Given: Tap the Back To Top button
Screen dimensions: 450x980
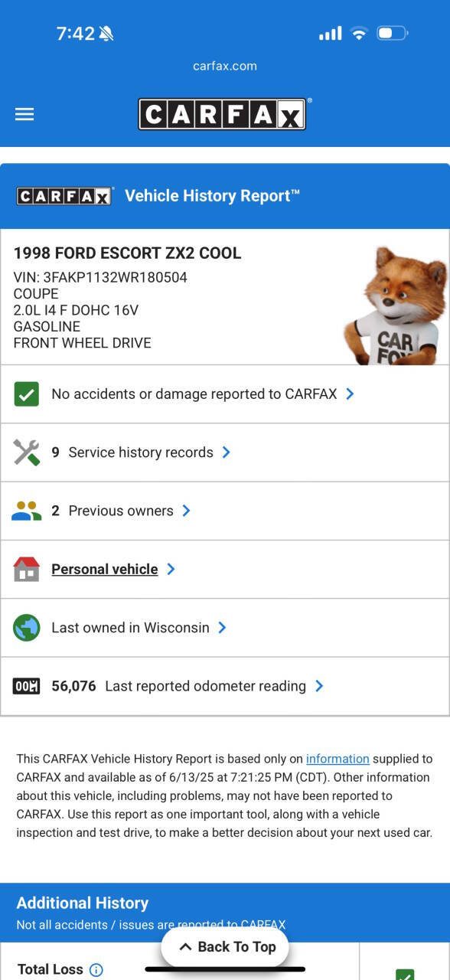Looking at the screenshot, I should click(x=225, y=947).
